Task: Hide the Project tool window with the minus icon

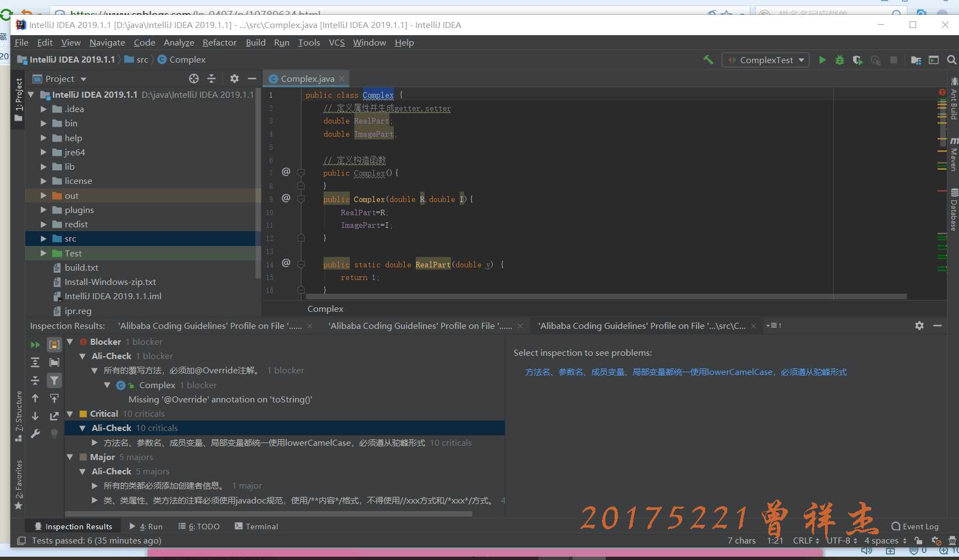Action: coord(252,79)
